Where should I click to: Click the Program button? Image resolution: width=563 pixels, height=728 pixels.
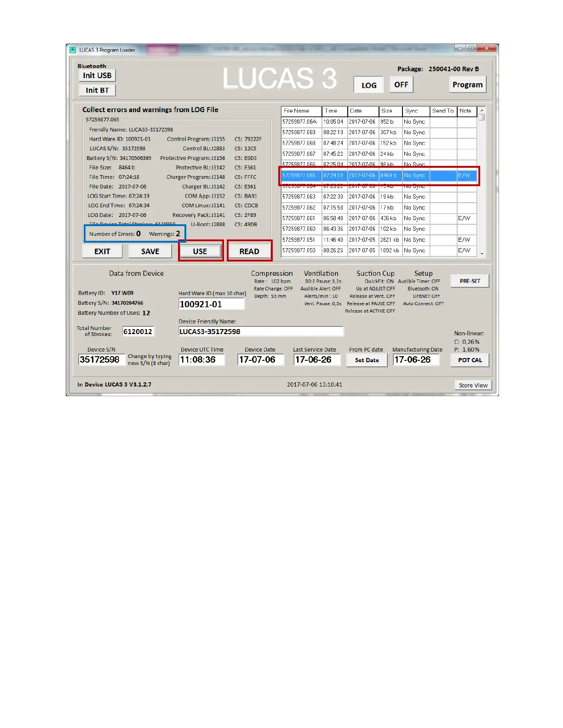click(467, 85)
